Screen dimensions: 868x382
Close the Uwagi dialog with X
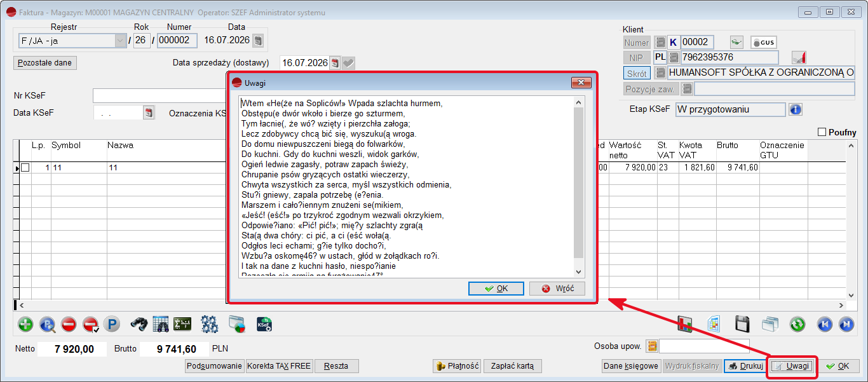coord(581,83)
